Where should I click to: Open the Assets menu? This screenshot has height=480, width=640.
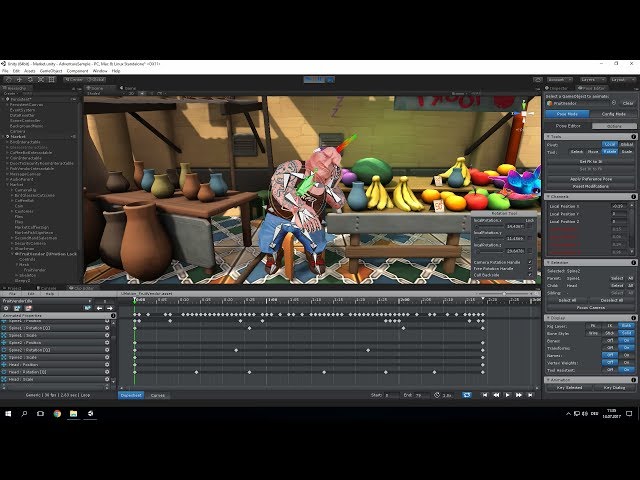coord(29,71)
